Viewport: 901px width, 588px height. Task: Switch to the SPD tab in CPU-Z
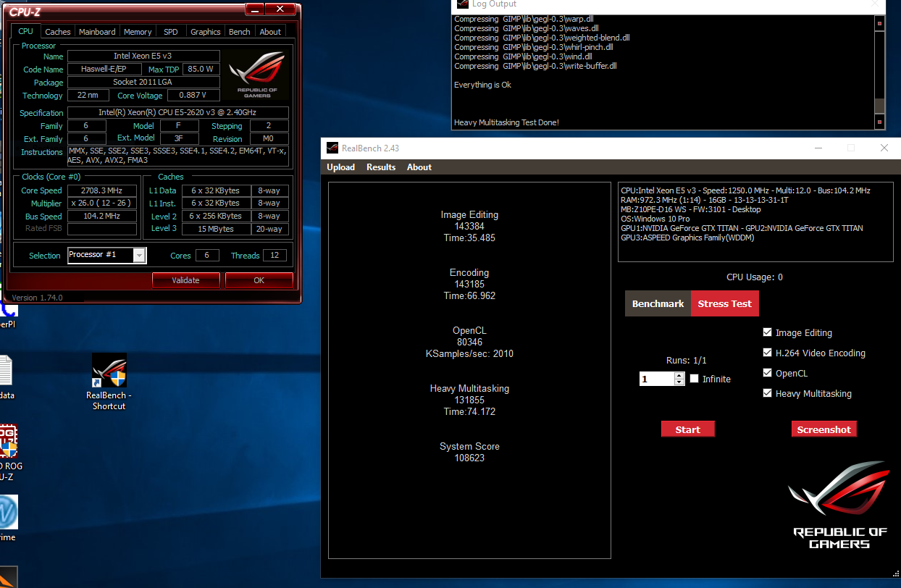(170, 32)
